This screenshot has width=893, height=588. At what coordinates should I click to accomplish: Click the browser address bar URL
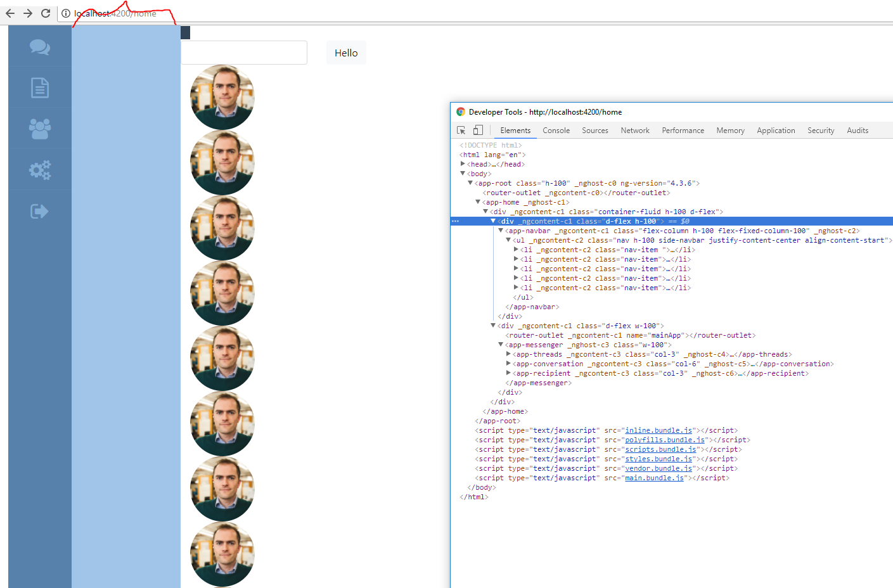click(x=115, y=13)
